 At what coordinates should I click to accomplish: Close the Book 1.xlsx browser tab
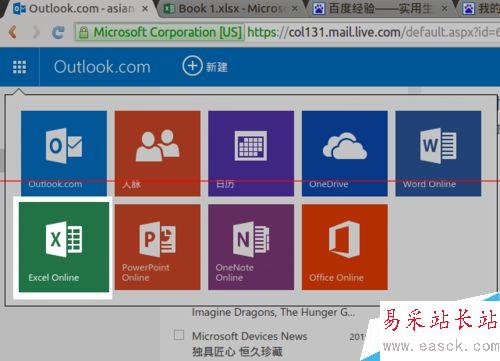295,9
